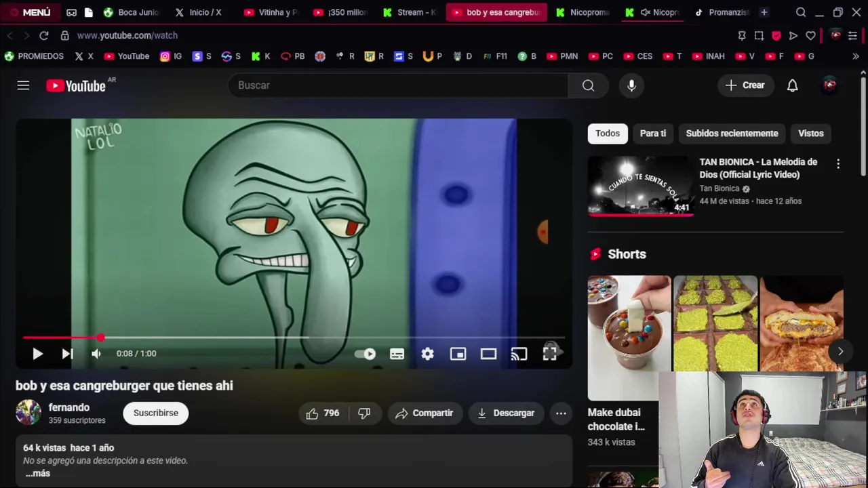Click the ad blocker shield icon
868x488 pixels.
(x=776, y=35)
